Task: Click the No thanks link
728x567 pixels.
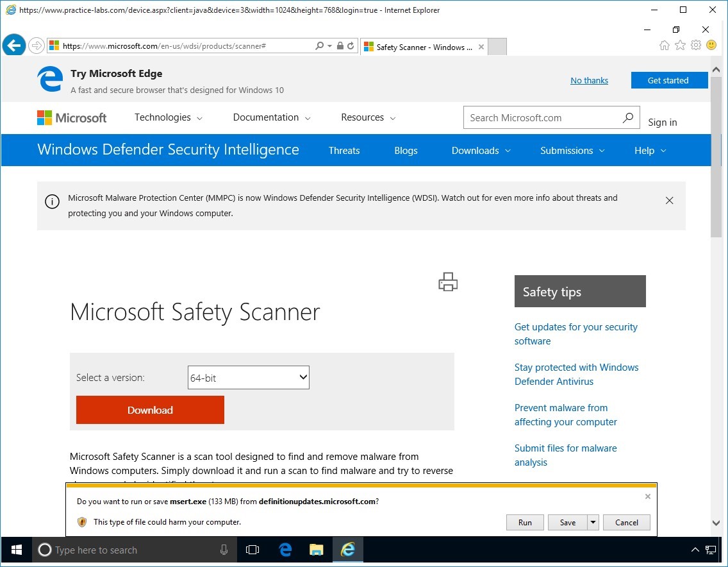Action: [589, 80]
